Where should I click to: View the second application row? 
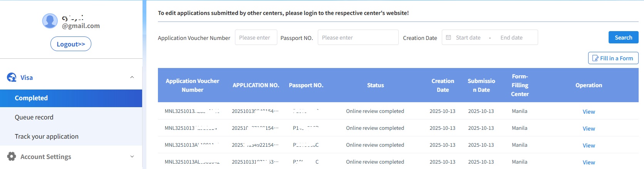click(x=589, y=129)
